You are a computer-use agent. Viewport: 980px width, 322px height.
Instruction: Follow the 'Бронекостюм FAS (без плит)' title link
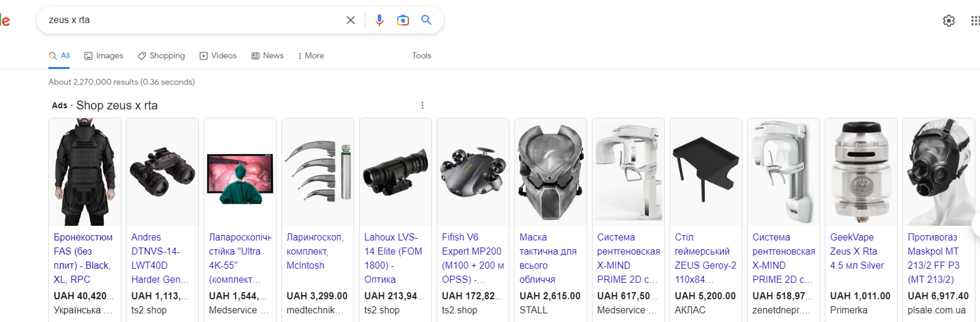point(83,258)
